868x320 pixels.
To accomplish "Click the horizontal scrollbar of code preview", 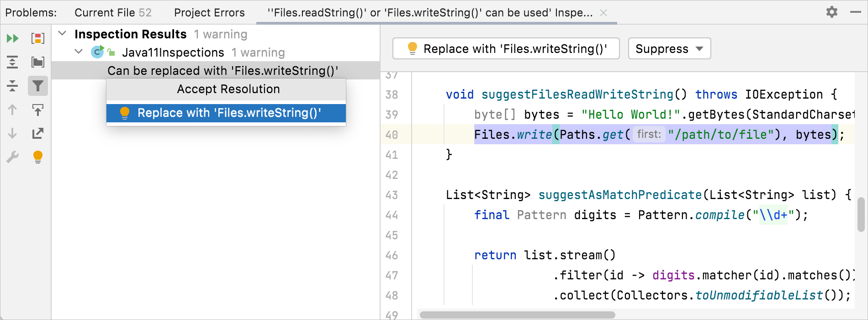I will 518,315.
